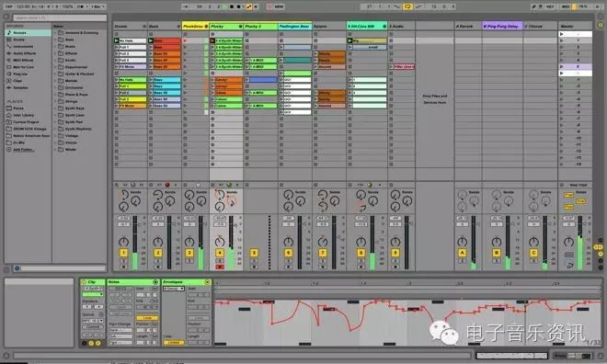Click the yellow Linked button in Envelopes
This screenshot has width=607, height=364.
tap(173, 343)
